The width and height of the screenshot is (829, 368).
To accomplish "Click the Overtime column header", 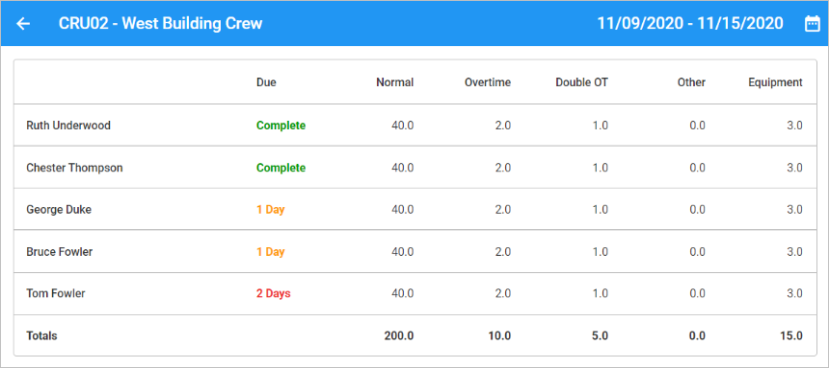I will tap(487, 82).
